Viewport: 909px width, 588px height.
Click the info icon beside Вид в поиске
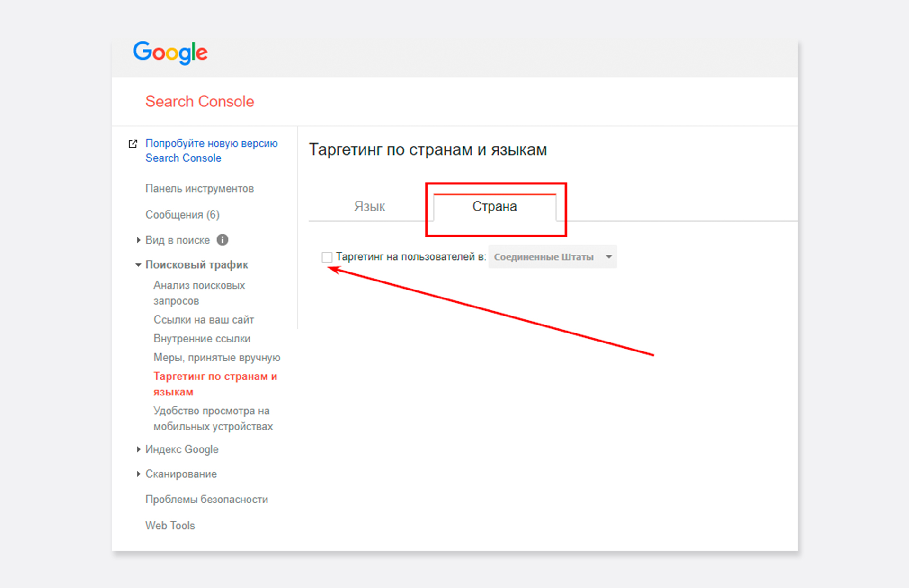click(x=223, y=240)
